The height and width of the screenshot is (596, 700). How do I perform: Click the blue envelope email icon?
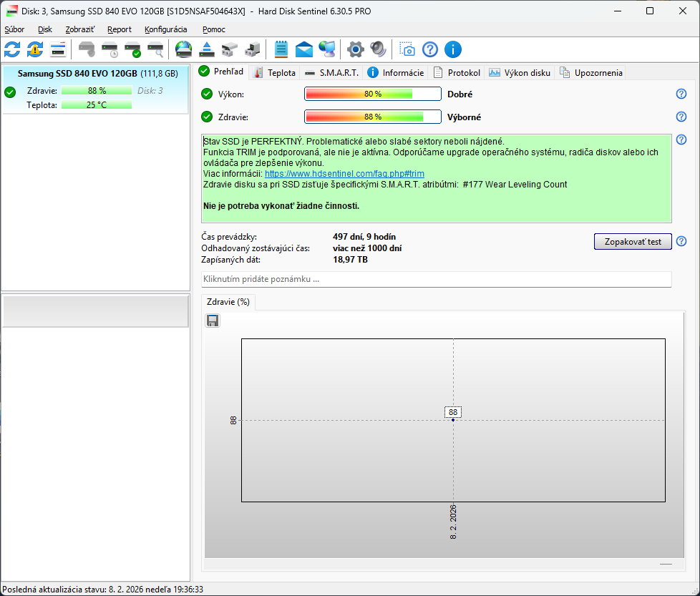(304, 49)
